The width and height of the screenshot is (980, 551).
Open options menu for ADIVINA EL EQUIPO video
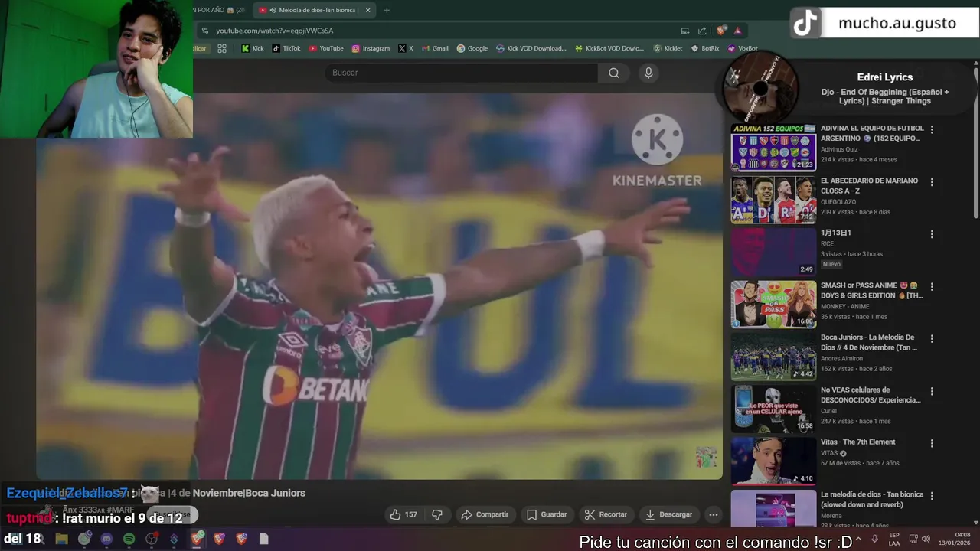click(932, 130)
